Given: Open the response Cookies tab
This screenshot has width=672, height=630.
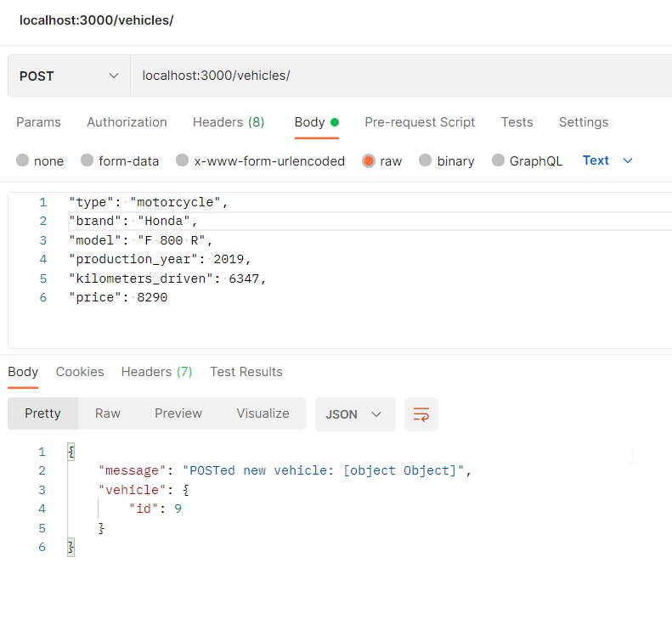Looking at the screenshot, I should tap(80, 372).
